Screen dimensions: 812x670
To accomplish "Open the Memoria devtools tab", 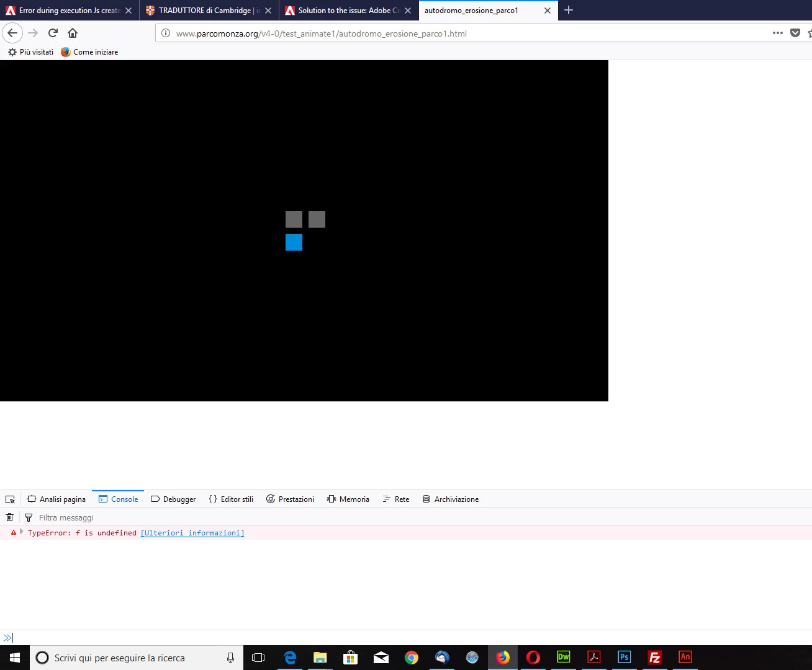I will 348,499.
